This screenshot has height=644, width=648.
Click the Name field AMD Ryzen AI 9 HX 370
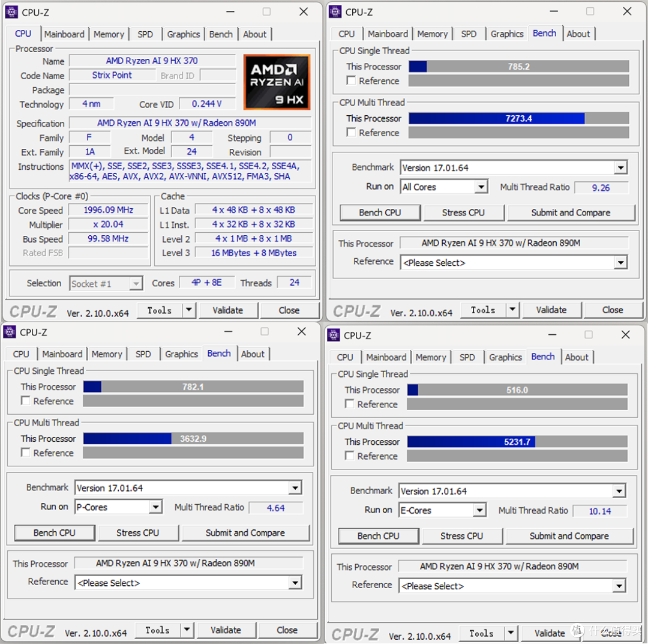pyautogui.click(x=152, y=61)
